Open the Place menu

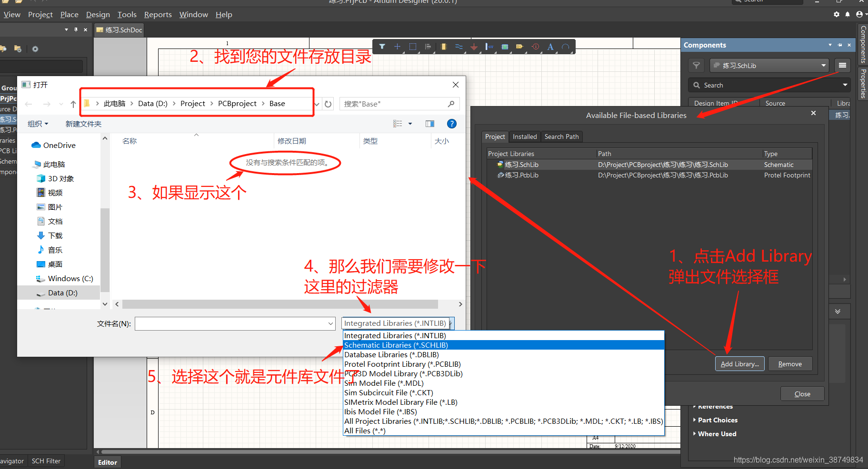click(x=70, y=15)
